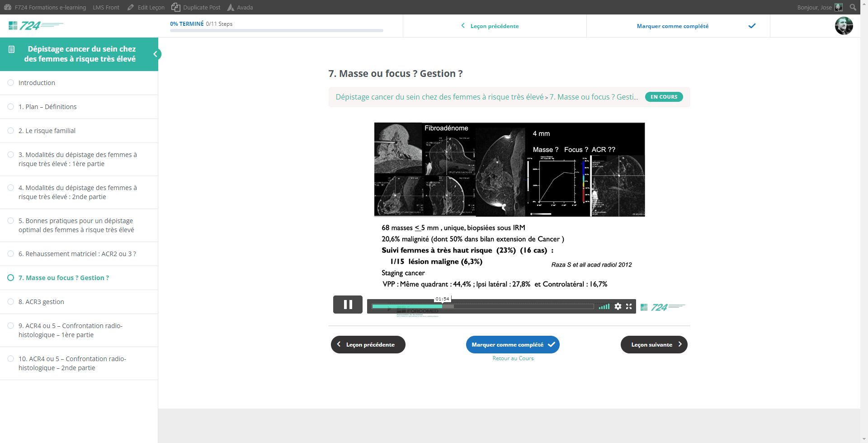This screenshot has width=868, height=443.
Task: Pause the video with the pause button
Action: pos(348,305)
